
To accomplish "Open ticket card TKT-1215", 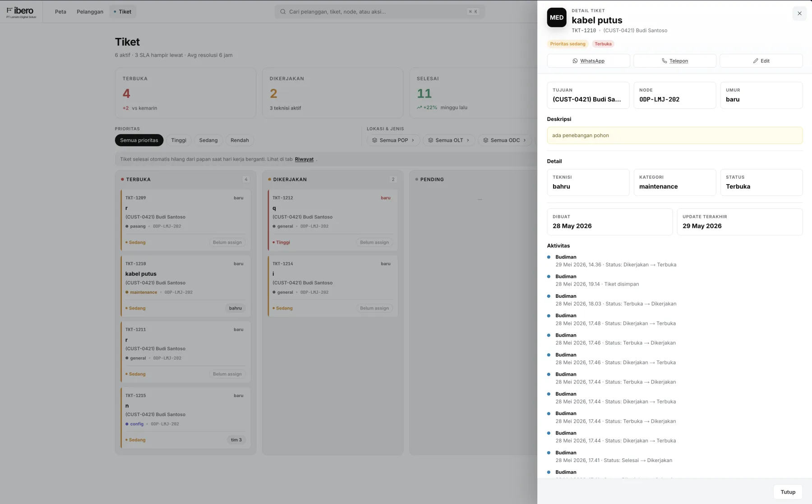I will (185, 418).
